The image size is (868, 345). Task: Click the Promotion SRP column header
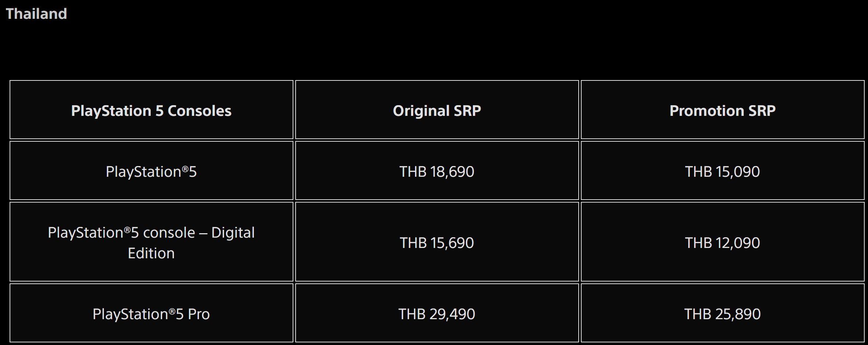point(722,111)
